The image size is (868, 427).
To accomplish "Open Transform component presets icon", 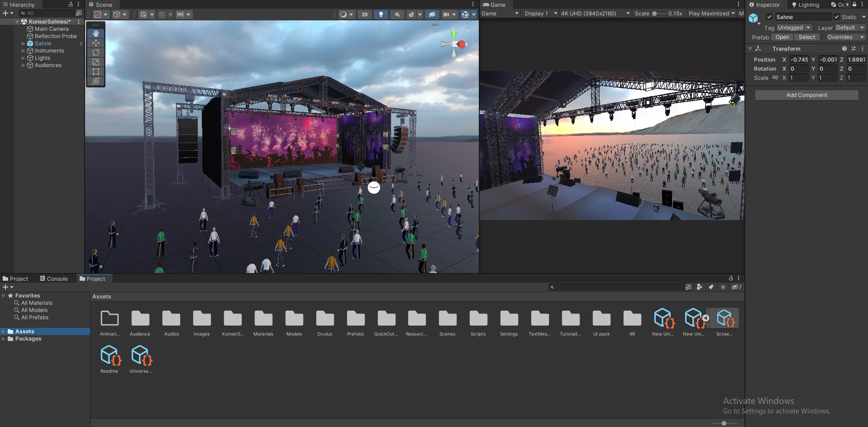I will click(854, 48).
